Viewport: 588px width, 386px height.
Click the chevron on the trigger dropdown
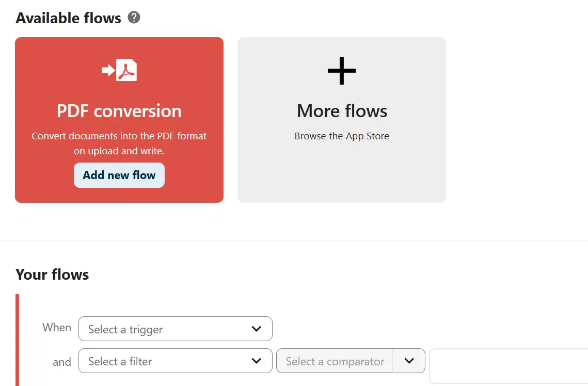tap(256, 329)
